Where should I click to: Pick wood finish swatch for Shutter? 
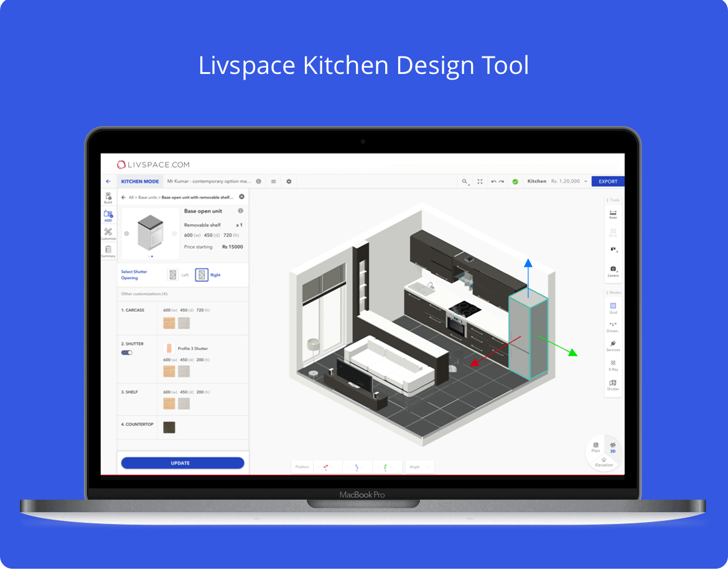pos(169,371)
